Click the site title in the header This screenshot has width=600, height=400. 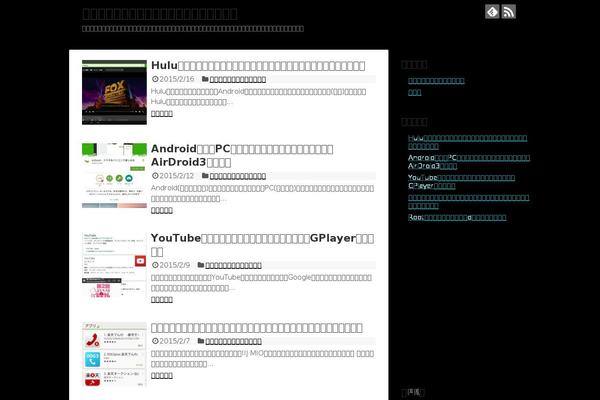click(x=160, y=14)
